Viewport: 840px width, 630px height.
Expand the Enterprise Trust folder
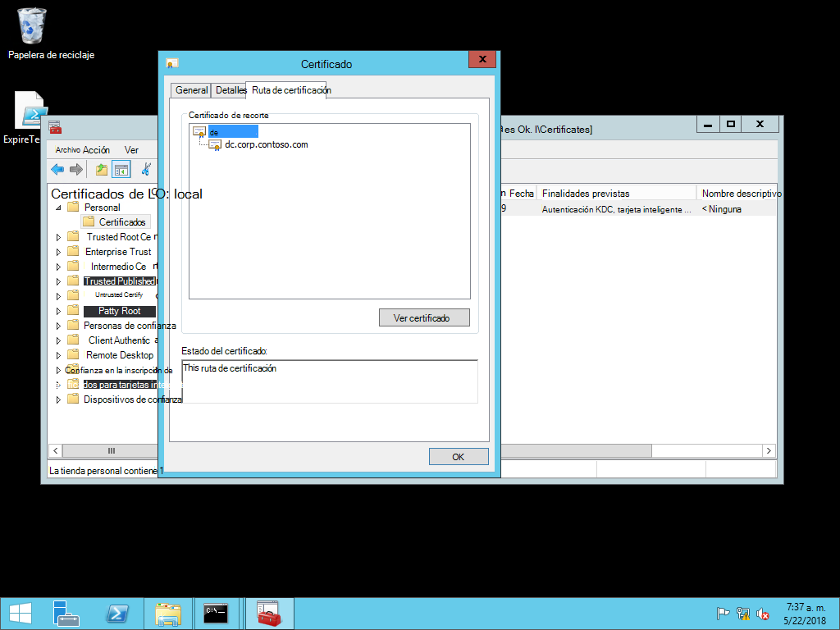[58, 252]
